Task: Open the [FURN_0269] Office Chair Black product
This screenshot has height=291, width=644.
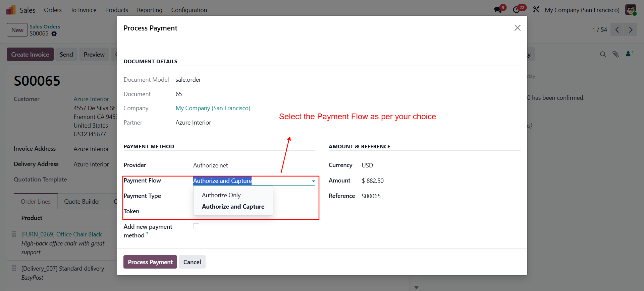Action: coord(62,234)
